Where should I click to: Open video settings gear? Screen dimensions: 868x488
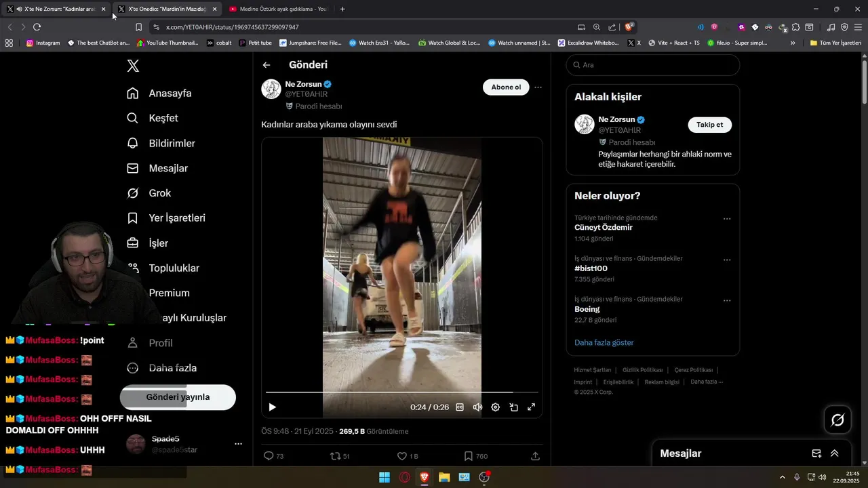pyautogui.click(x=496, y=407)
